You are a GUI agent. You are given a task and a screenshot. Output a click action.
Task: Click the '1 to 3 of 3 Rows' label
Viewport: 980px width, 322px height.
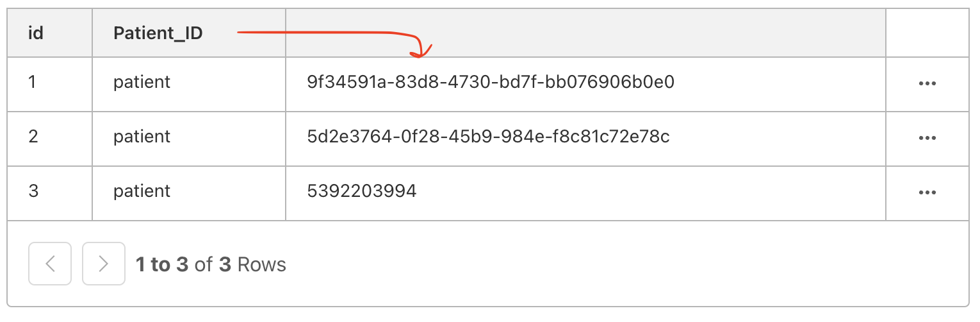point(211,264)
